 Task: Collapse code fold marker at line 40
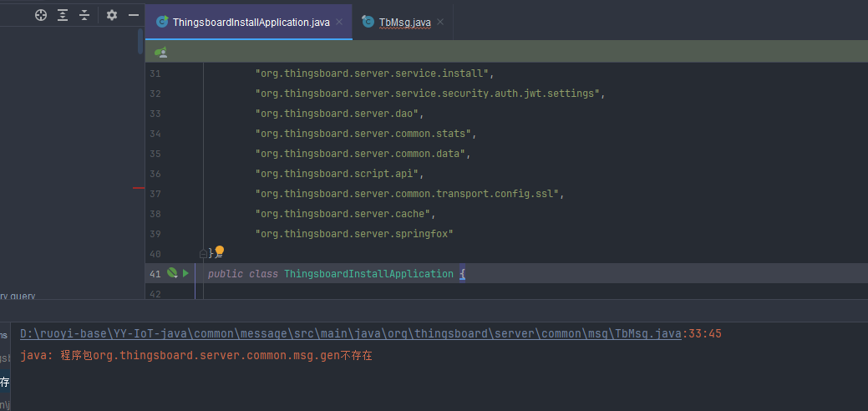pos(203,253)
